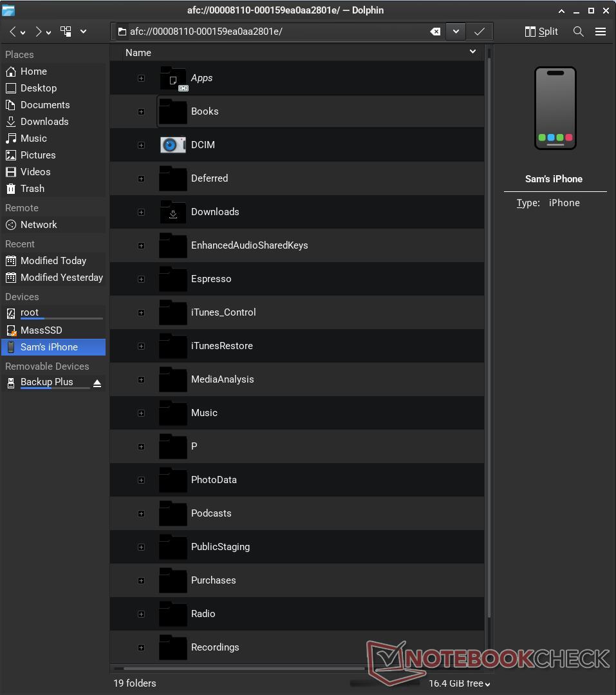Screen dimensions: 616x695
Task: Confirm the address with the checkmark button
Action: [479, 31]
